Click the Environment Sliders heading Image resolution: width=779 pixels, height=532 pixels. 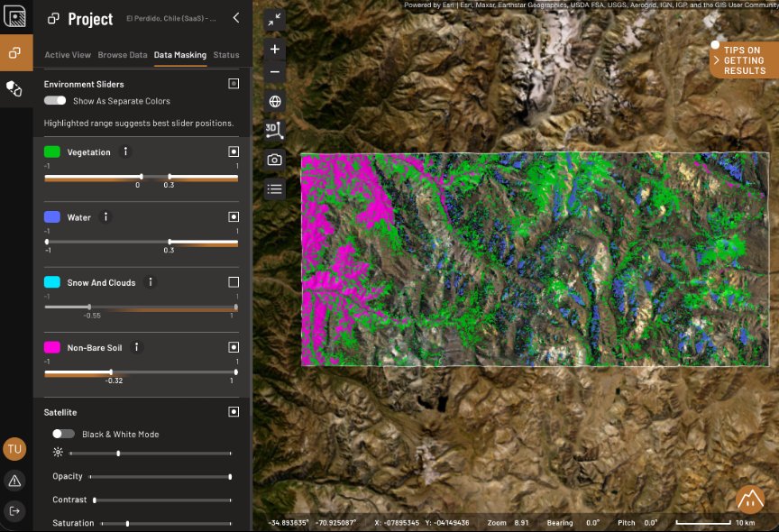84,84
